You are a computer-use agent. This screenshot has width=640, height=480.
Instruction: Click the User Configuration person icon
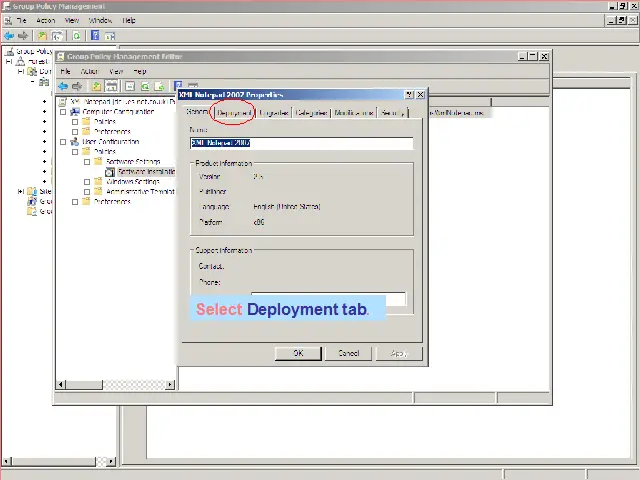[75, 142]
